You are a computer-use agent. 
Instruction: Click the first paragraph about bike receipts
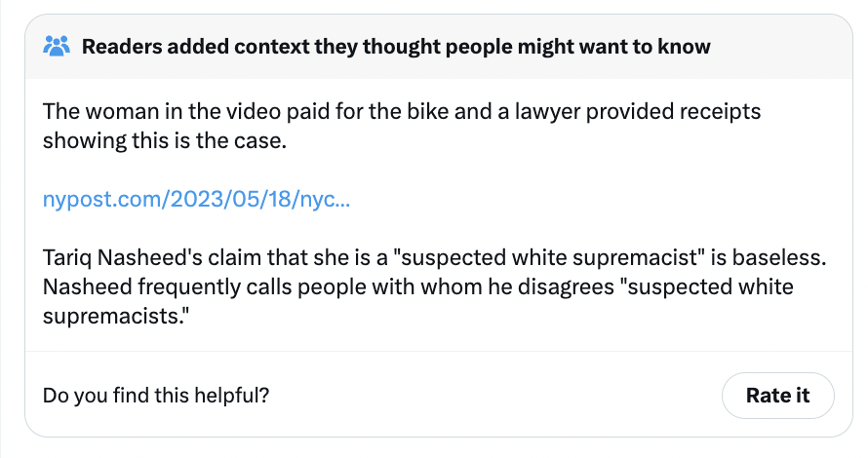(x=402, y=126)
